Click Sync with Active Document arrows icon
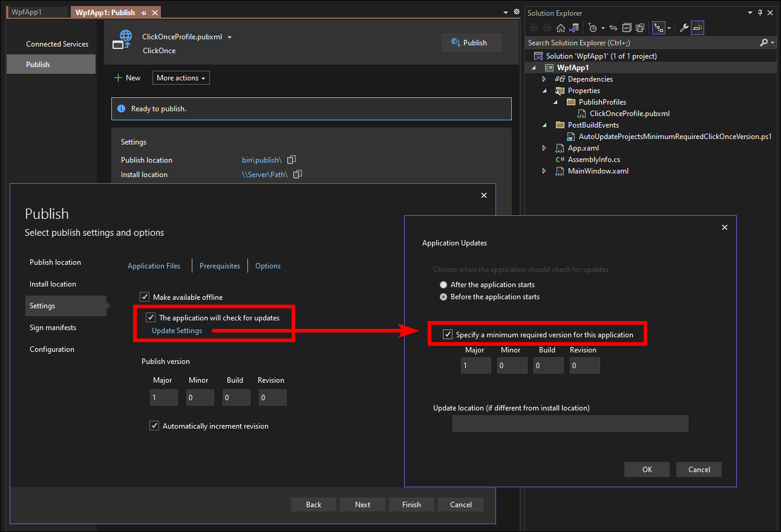781x532 pixels. (613, 28)
